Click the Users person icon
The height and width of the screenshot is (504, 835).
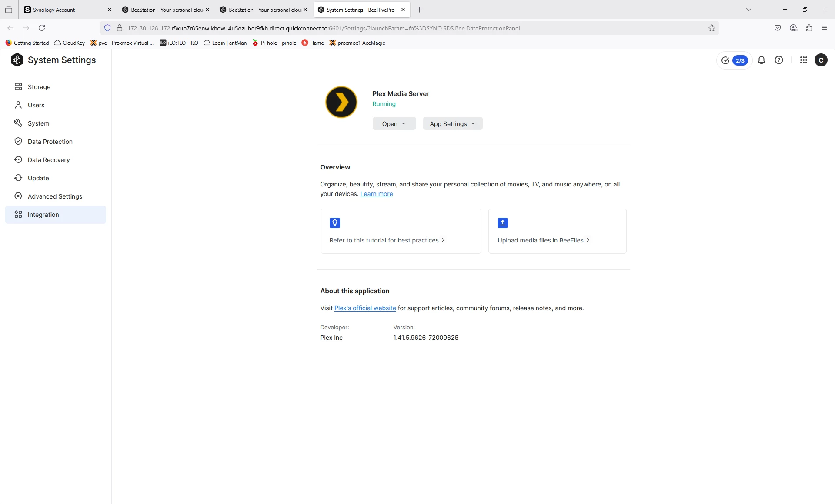click(18, 105)
